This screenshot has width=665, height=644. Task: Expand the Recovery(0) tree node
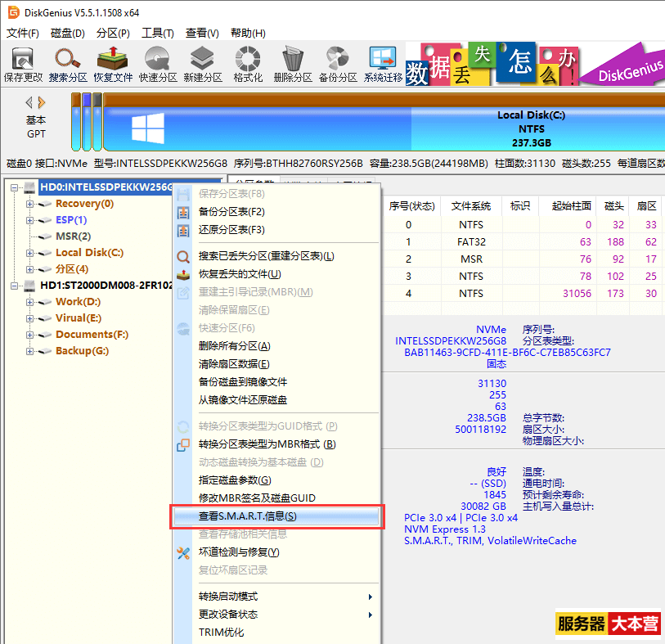click(x=30, y=204)
